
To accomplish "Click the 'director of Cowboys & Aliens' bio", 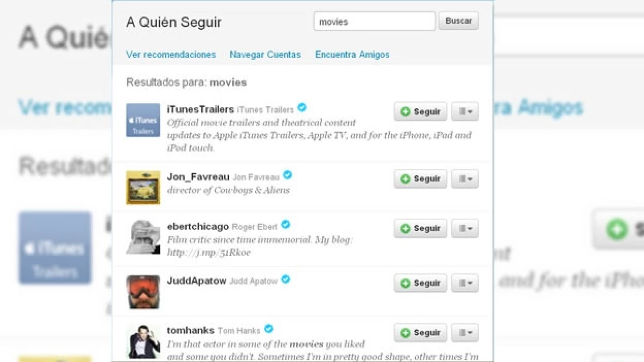I will tap(228, 190).
